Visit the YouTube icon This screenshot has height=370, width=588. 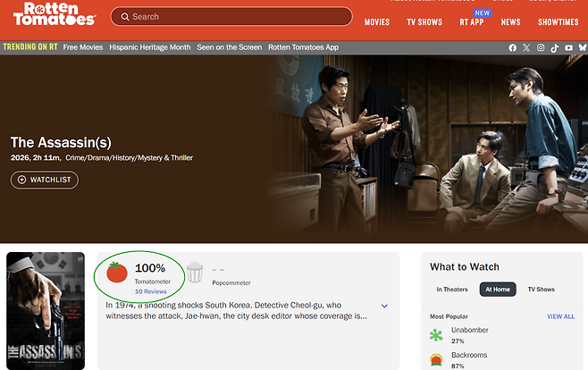pyautogui.click(x=569, y=47)
